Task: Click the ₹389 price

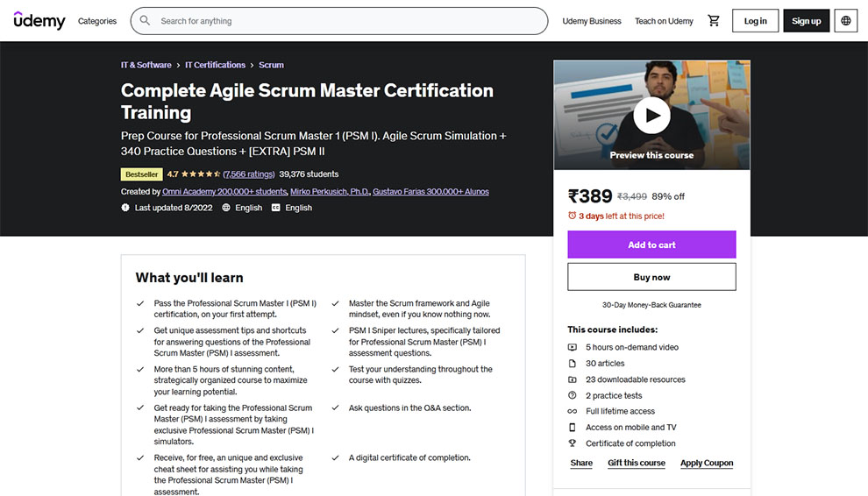Action: (x=590, y=196)
